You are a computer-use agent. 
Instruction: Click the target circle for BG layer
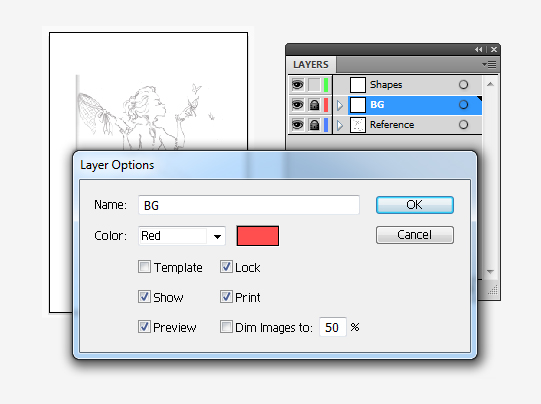pyautogui.click(x=463, y=105)
